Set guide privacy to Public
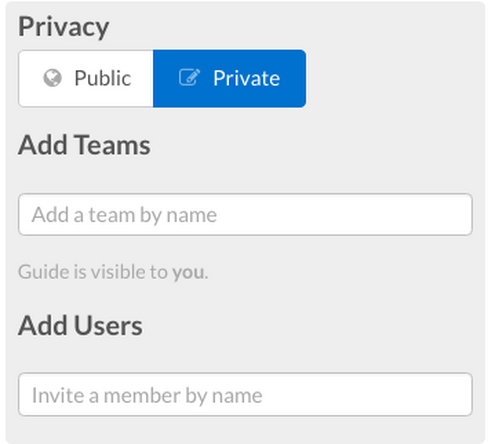 point(86,79)
